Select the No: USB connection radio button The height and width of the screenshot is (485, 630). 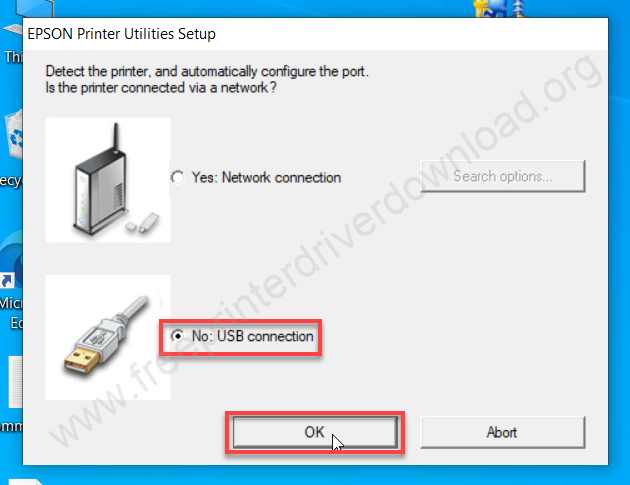click(177, 336)
